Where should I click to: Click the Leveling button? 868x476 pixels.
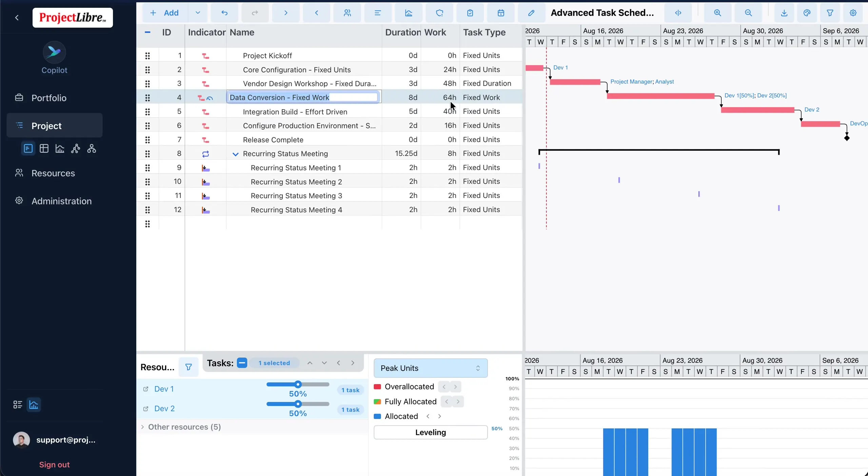(x=431, y=432)
